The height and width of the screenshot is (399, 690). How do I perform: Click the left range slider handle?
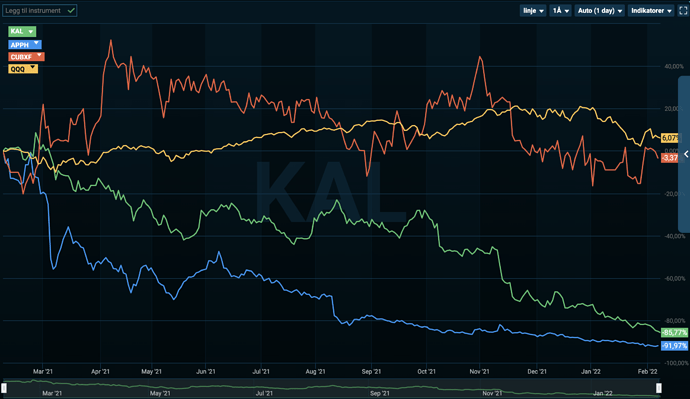4,388
